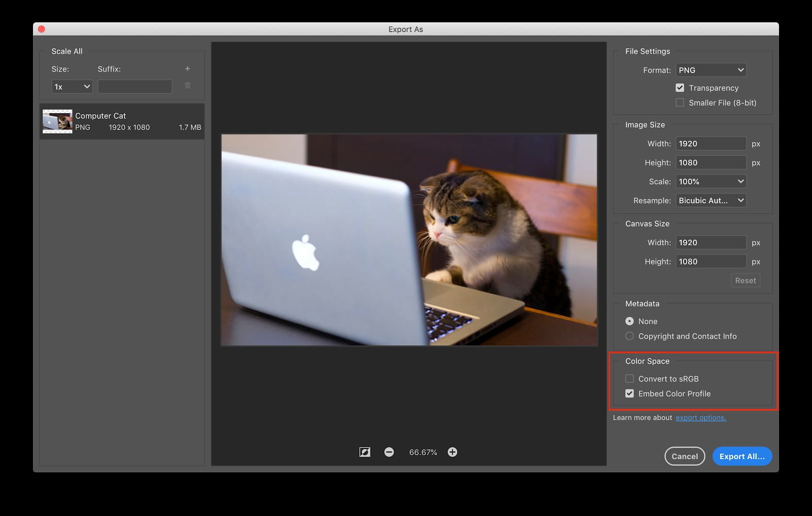Zoom in on the preview using the plus icon
This screenshot has height=516, width=812.
point(452,451)
